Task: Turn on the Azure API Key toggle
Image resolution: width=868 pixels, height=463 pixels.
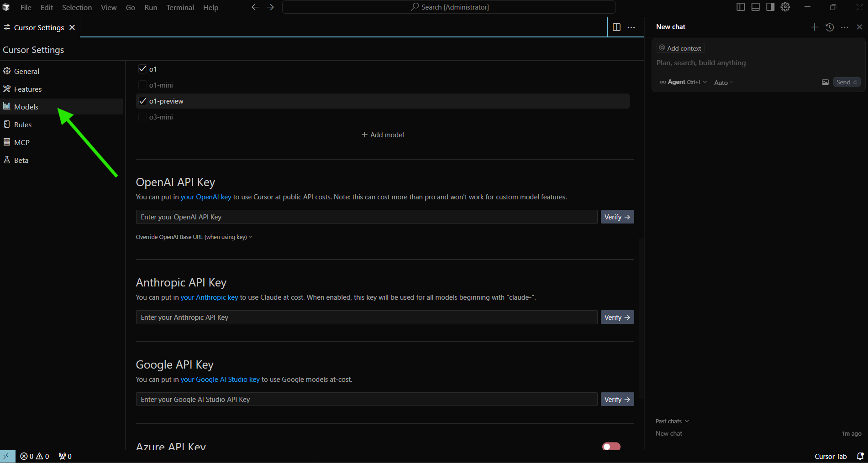Action: [x=611, y=447]
